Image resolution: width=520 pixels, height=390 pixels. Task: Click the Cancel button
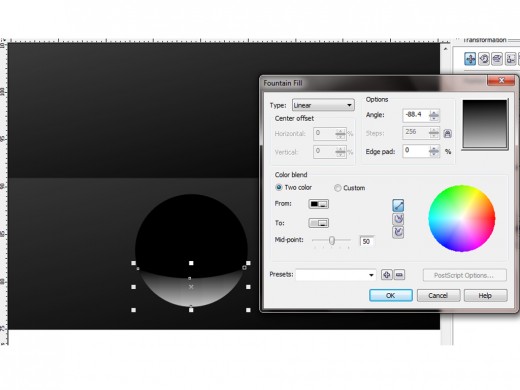click(438, 295)
